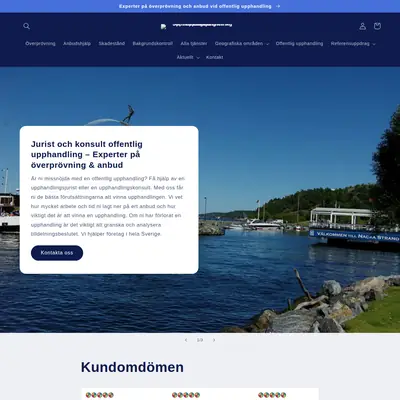Click the Kontakta oss button
This screenshot has width=400, height=400.
tap(57, 253)
